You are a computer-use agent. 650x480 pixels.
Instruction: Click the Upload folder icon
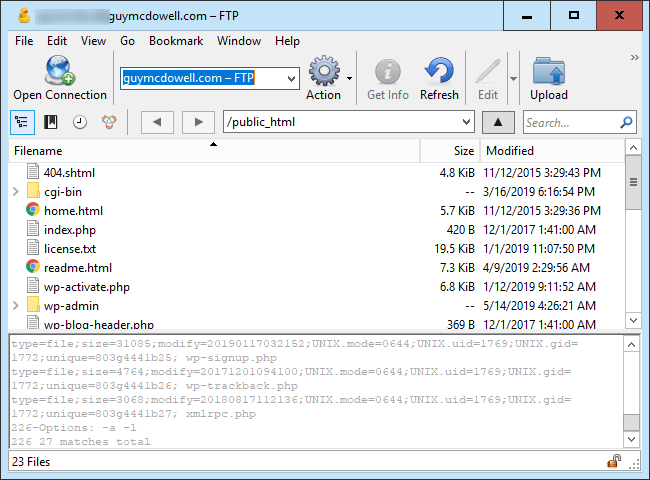(x=549, y=71)
